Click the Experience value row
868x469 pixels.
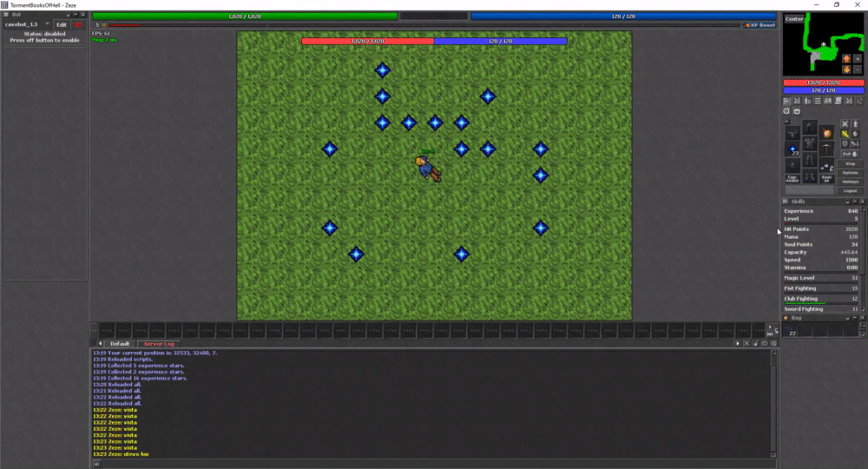(821, 211)
